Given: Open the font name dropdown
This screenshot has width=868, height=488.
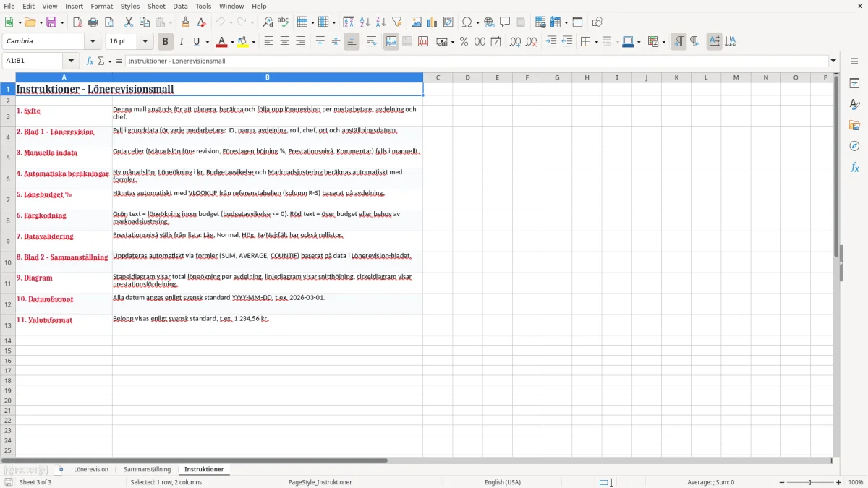Looking at the screenshot, I should [x=93, y=42].
